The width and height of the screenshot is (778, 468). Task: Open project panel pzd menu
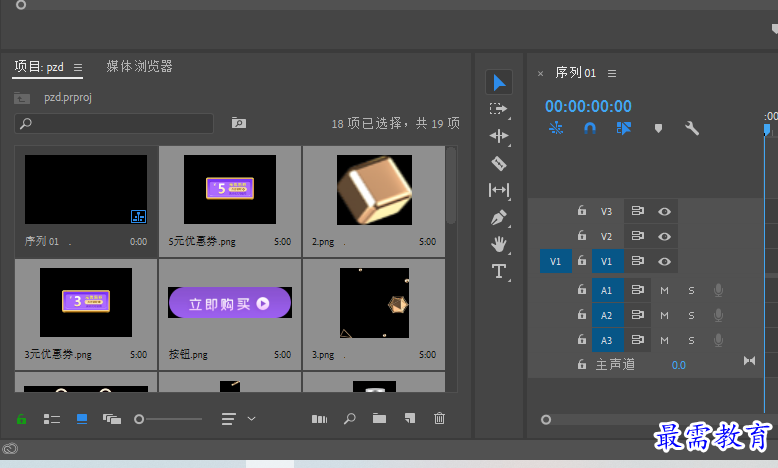pyautogui.click(x=78, y=67)
